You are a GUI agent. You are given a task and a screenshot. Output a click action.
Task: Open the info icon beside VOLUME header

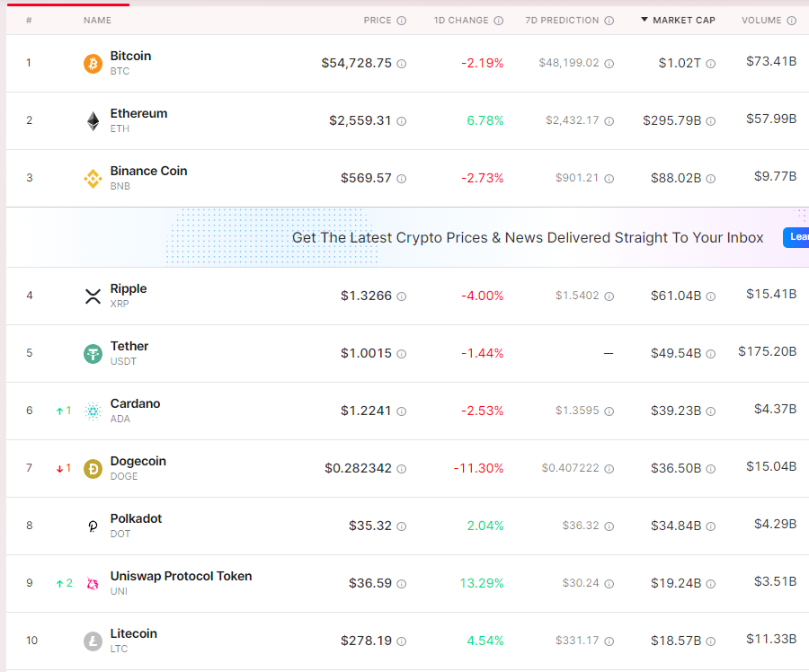791,21
